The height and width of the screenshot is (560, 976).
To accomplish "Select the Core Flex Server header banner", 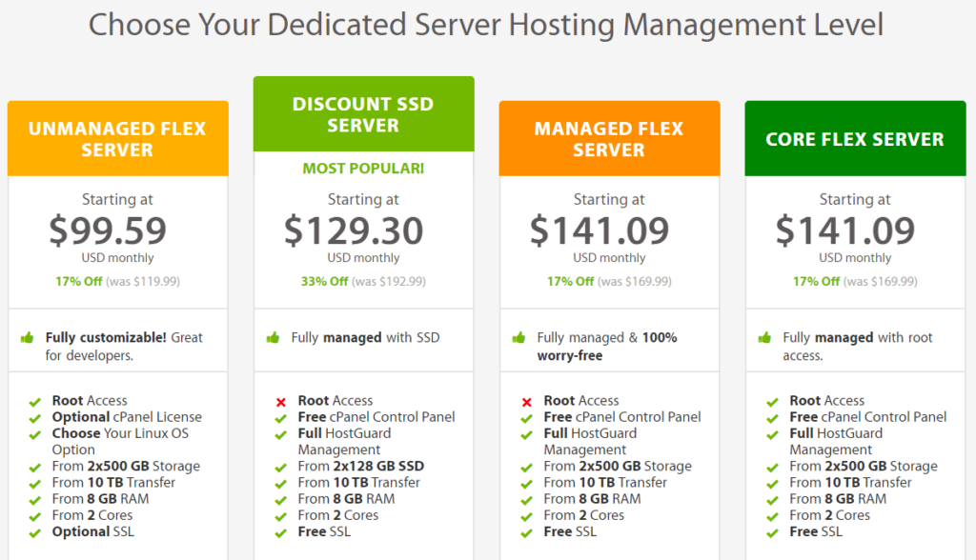I will pyautogui.click(x=855, y=137).
